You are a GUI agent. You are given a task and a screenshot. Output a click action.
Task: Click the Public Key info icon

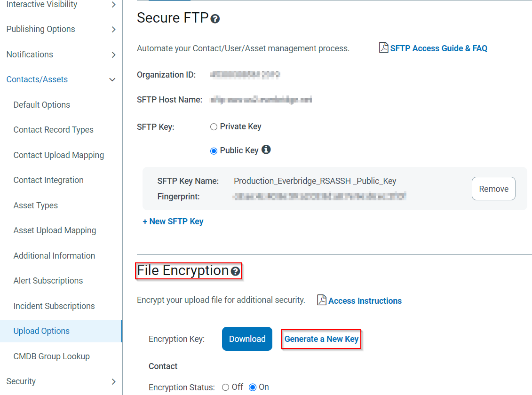[x=266, y=150]
